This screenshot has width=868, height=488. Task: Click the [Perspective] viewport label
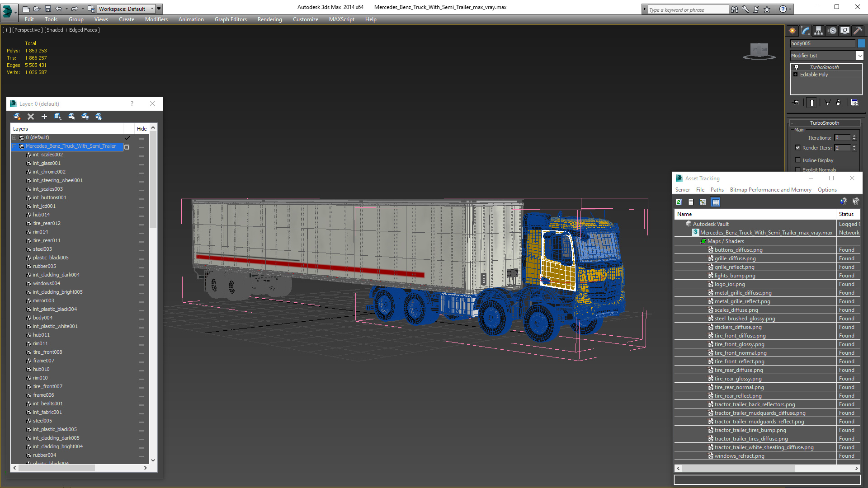point(28,30)
